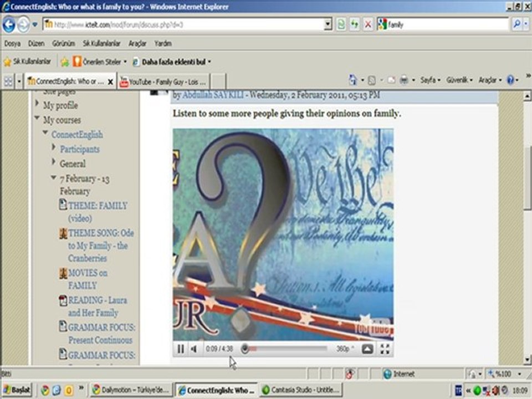Open the MOVIES on FAMILY link
532x399 pixels.
[88, 279]
